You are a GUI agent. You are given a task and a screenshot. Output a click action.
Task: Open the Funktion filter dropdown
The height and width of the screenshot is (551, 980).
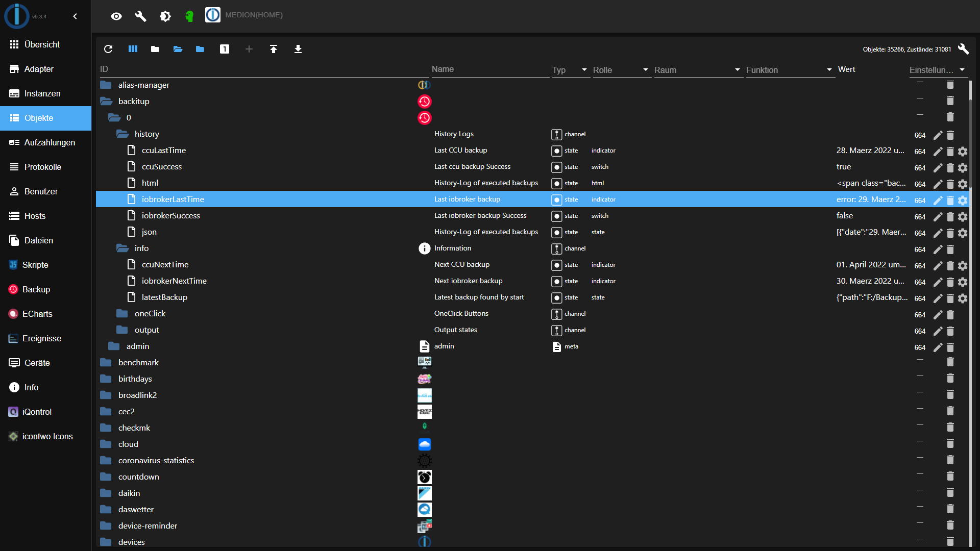pos(790,70)
